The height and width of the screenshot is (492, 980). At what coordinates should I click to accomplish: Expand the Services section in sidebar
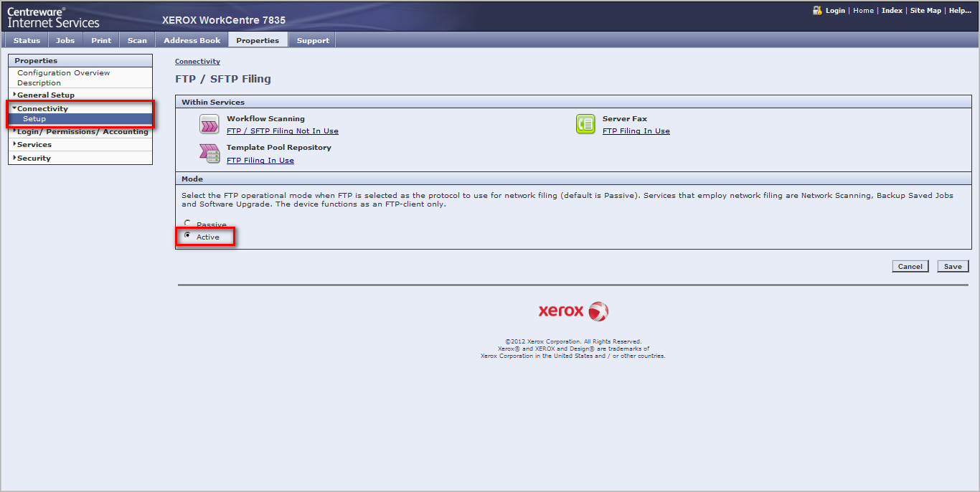[34, 145]
